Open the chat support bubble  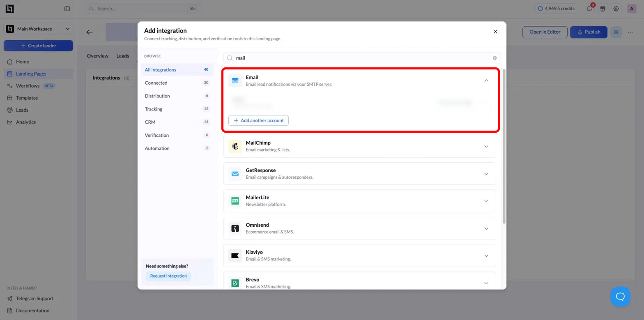coord(620,296)
